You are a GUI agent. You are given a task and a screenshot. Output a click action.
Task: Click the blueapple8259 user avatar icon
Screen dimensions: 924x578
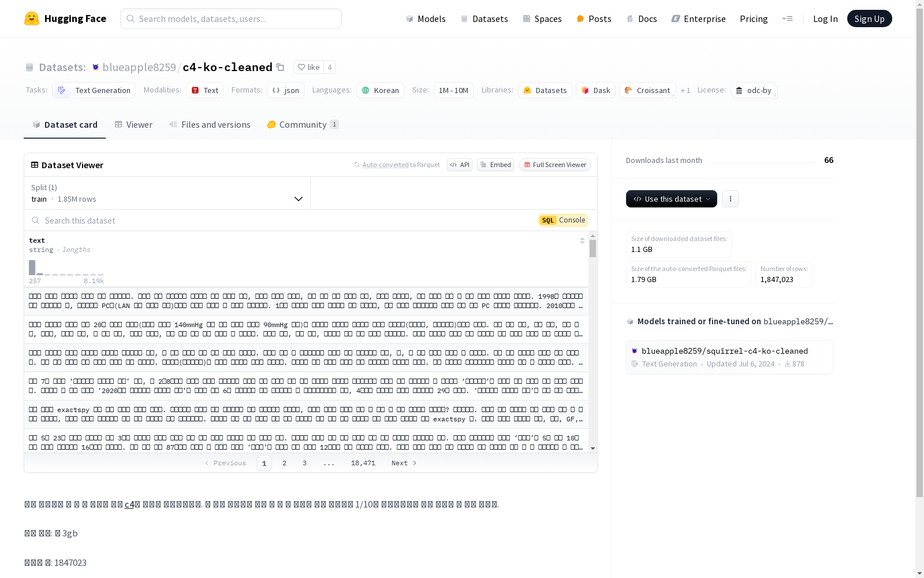click(x=96, y=67)
